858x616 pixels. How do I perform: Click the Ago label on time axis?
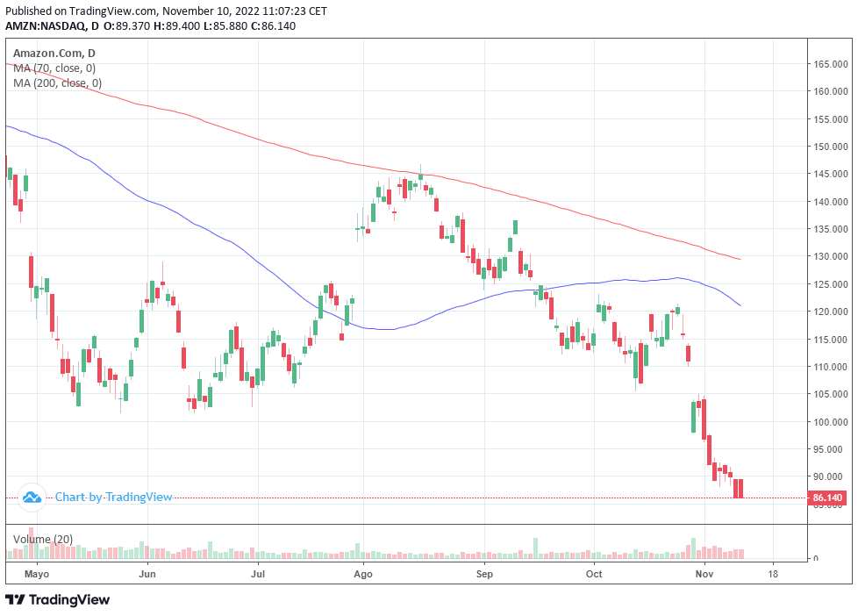[363, 575]
